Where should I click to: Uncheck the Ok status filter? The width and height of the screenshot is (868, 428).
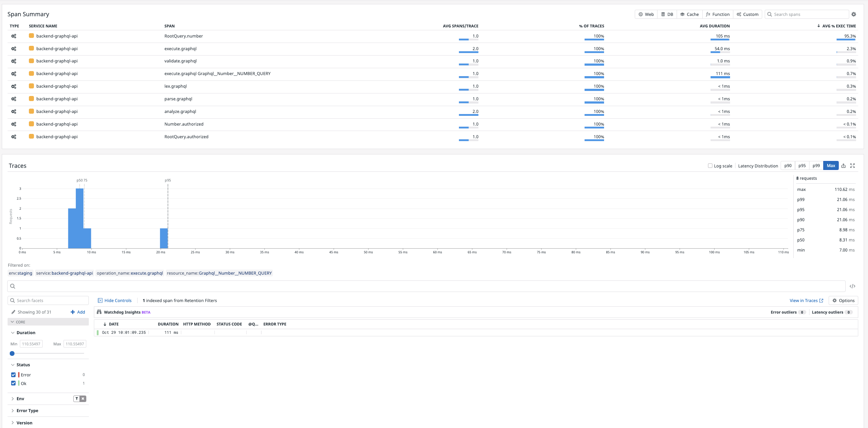pyautogui.click(x=13, y=383)
